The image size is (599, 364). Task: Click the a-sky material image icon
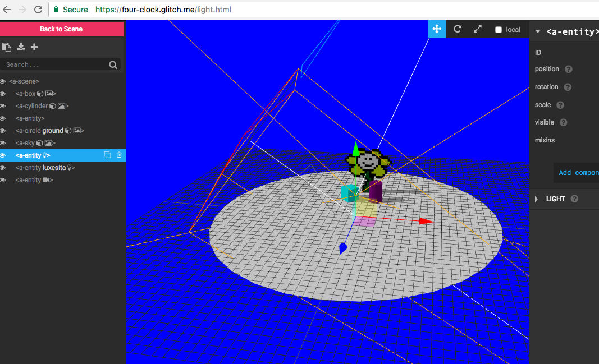tap(48, 142)
